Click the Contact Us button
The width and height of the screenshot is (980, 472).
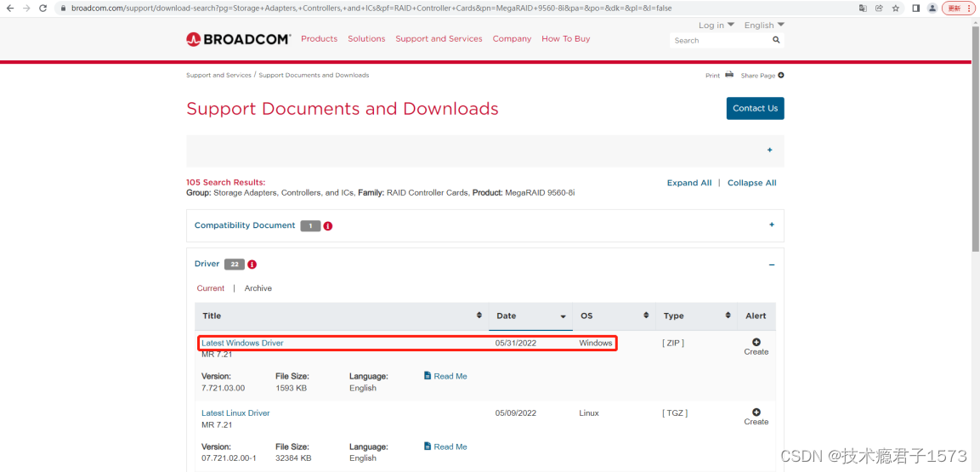pos(755,108)
